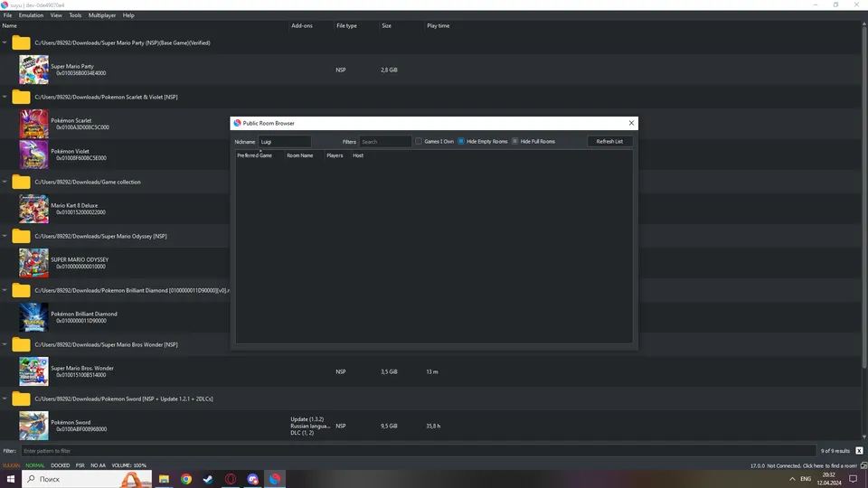Select Pokémon Scarlet game cover

[x=33, y=124]
